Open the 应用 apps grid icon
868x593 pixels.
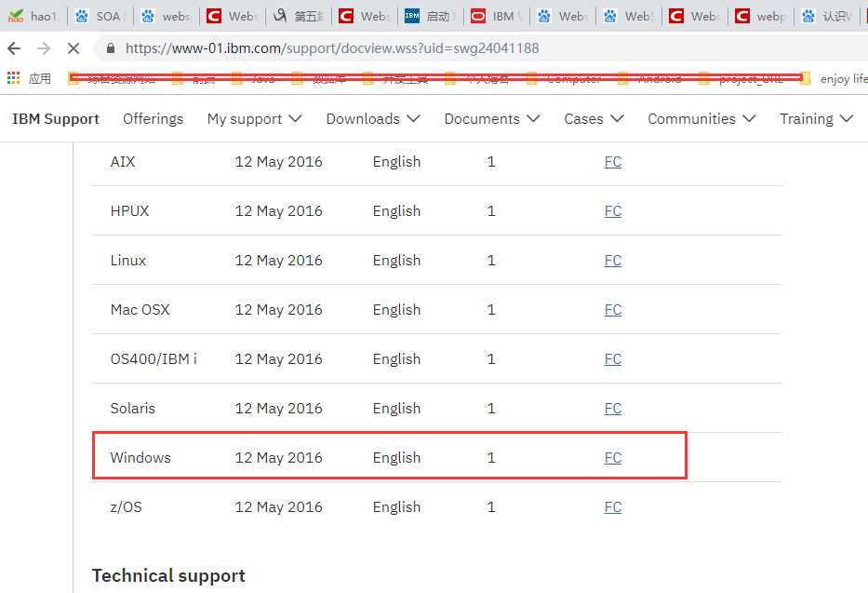[13, 78]
